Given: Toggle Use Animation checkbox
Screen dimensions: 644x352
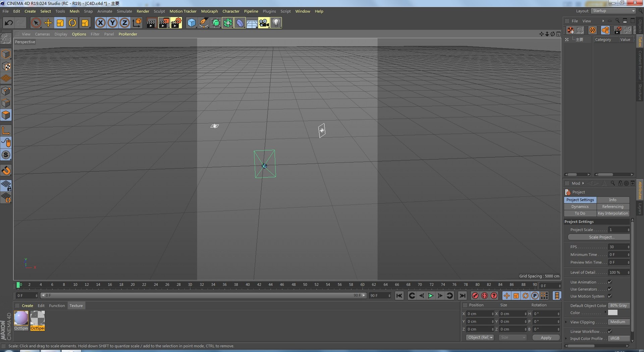Looking at the screenshot, I should click(x=610, y=282).
